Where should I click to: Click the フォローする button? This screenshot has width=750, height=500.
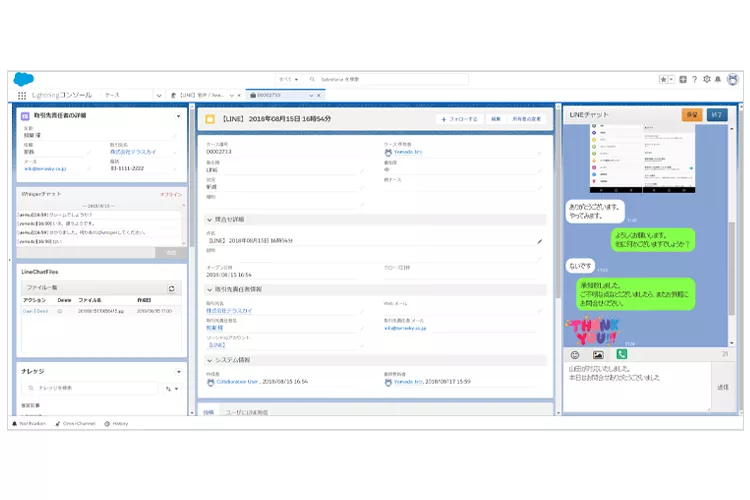[x=459, y=119]
